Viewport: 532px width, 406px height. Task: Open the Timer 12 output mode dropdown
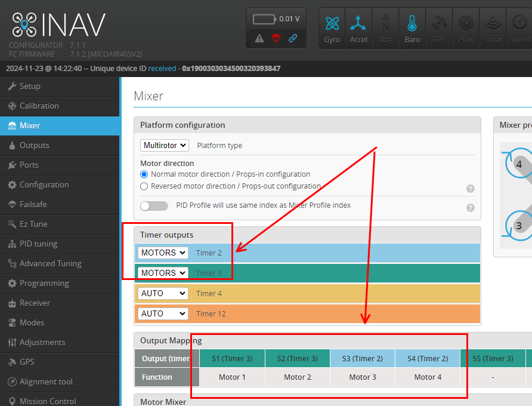(163, 313)
